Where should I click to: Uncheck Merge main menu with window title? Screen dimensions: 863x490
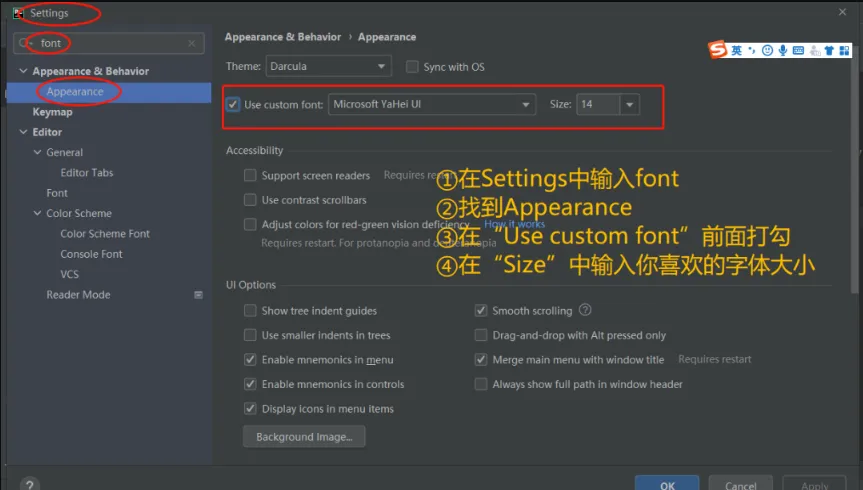(480, 360)
